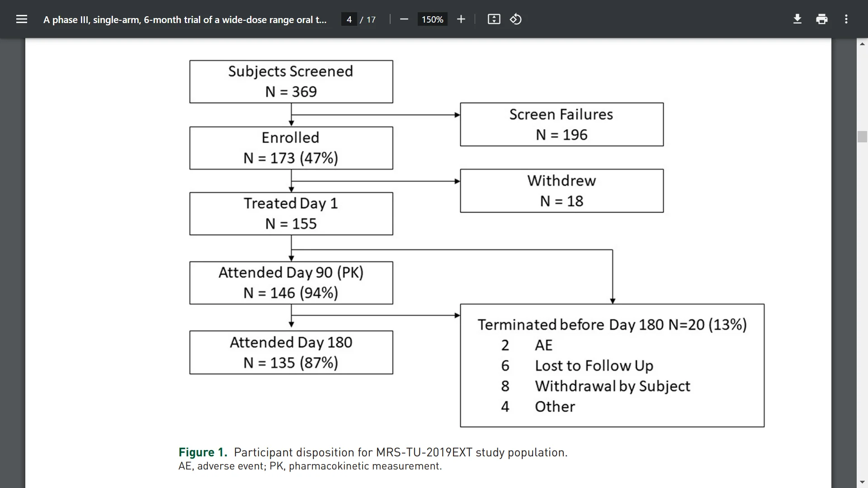This screenshot has height=488, width=868.
Task: Click the zoom out minus icon
Action: click(404, 19)
